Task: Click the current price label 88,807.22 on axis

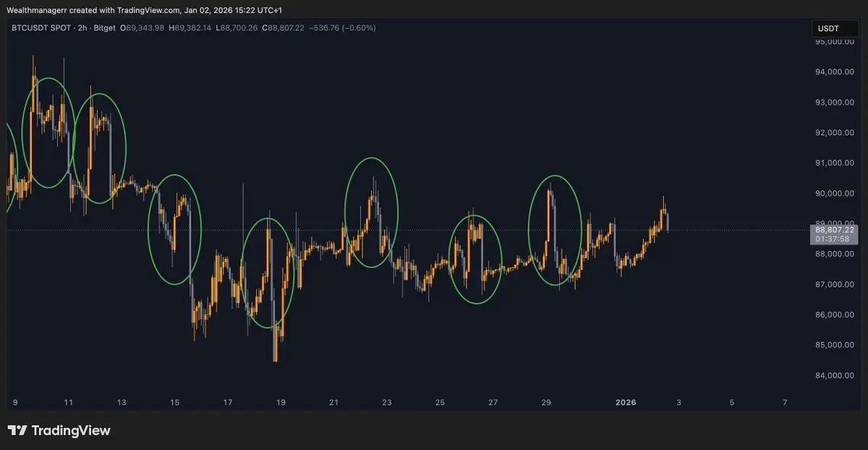Action: (x=835, y=229)
